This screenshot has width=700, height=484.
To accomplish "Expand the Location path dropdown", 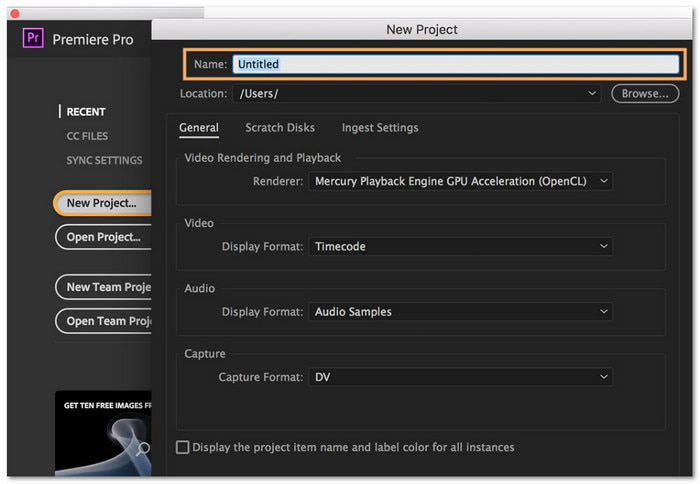I will pos(417,94).
